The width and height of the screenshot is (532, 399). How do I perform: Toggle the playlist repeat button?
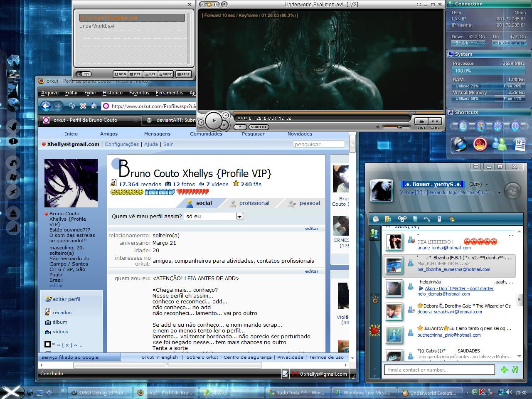[x=86, y=74]
